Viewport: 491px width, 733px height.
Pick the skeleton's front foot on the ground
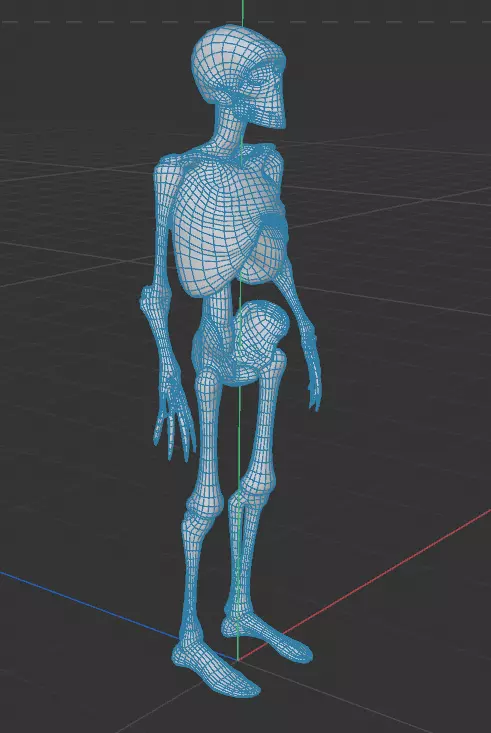tap(215, 668)
